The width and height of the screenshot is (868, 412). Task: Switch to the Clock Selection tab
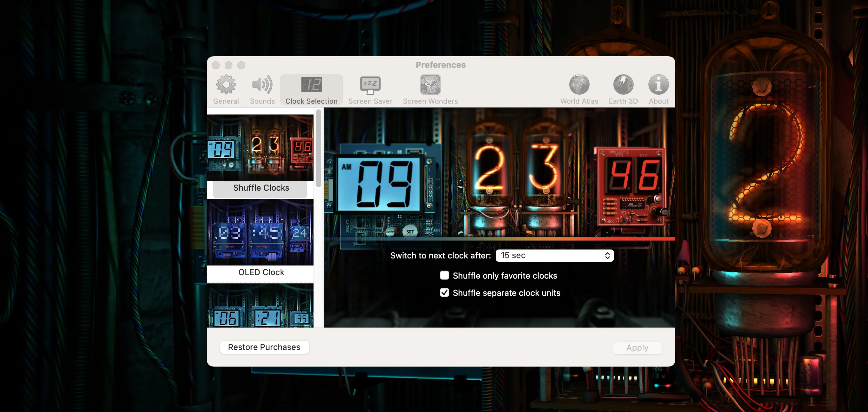(x=311, y=88)
